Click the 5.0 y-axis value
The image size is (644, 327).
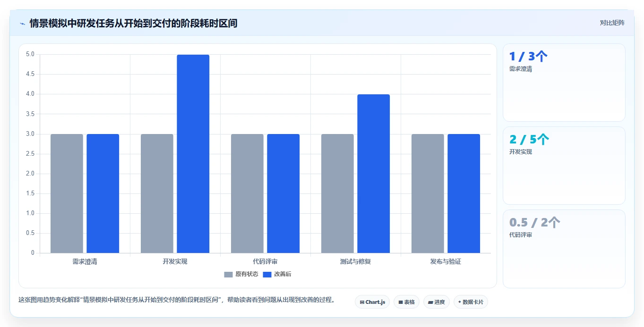30,54
